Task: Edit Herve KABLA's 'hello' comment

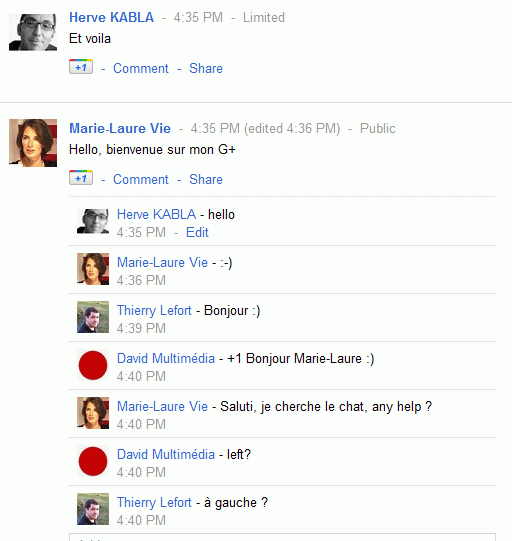Action: click(x=197, y=232)
